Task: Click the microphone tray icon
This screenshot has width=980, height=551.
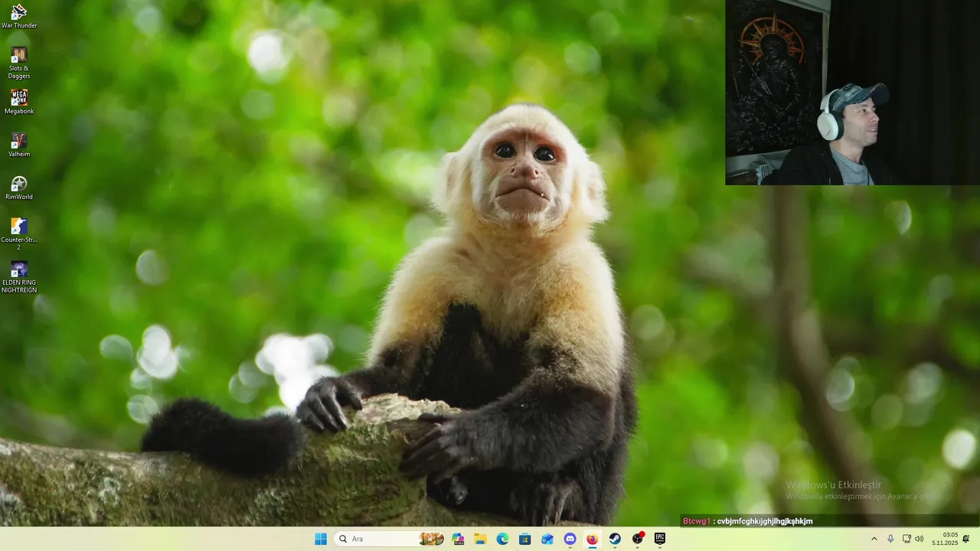Action: pos(890,539)
